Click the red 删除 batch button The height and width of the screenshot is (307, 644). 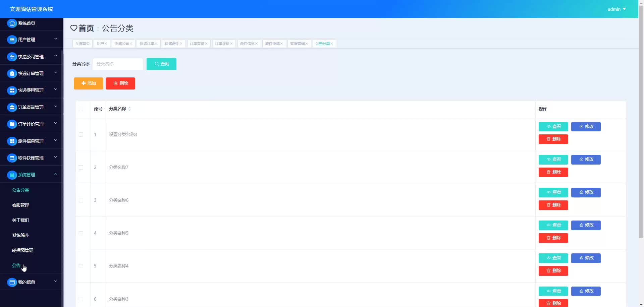click(x=120, y=83)
